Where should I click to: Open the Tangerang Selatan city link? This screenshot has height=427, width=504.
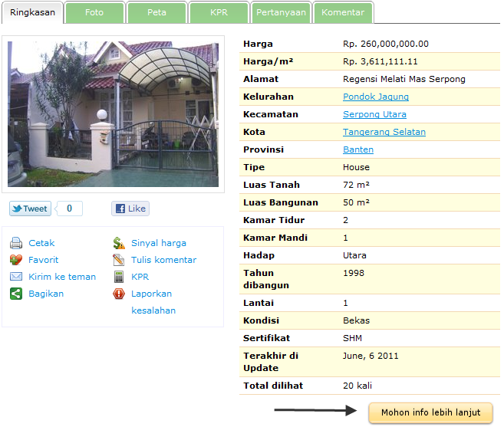[x=384, y=132]
